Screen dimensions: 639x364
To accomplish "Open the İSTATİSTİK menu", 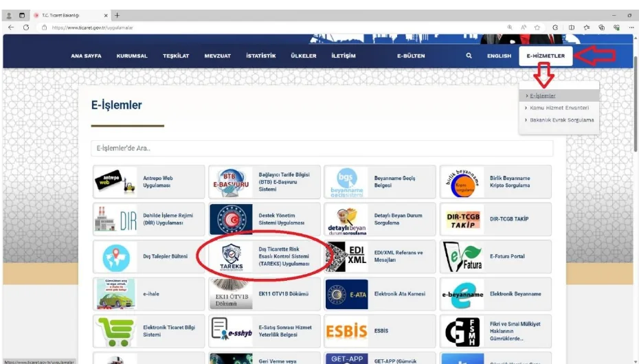I will [261, 56].
